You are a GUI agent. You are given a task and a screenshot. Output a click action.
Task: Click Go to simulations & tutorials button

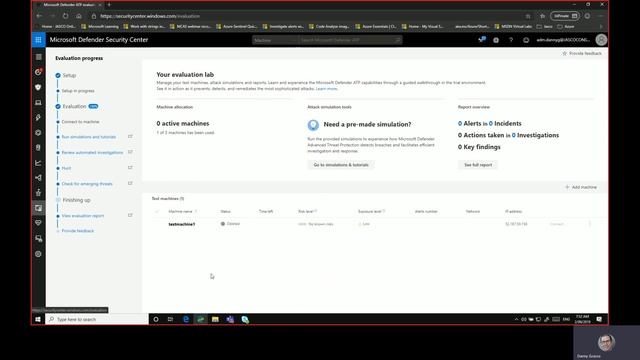[x=341, y=165]
